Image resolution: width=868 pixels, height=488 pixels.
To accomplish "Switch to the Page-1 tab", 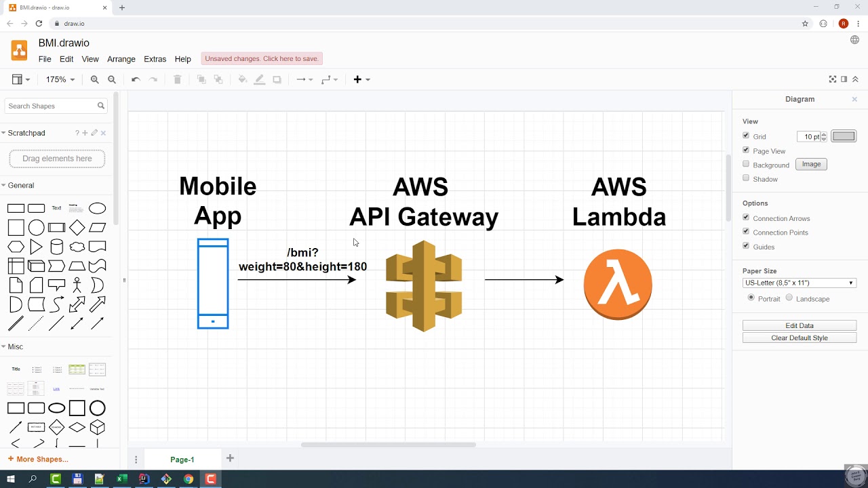I will 182,459.
